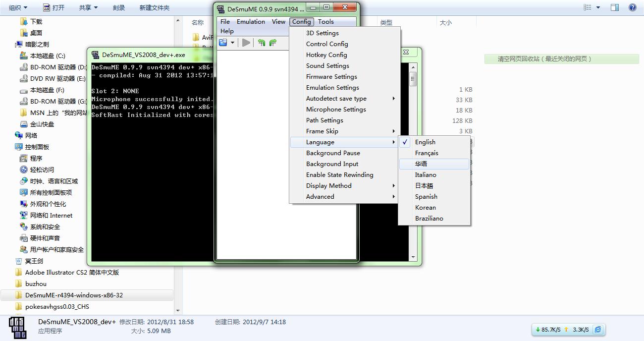
Task: Click the DVD RW drive (E:) icon
Action: click(23, 79)
